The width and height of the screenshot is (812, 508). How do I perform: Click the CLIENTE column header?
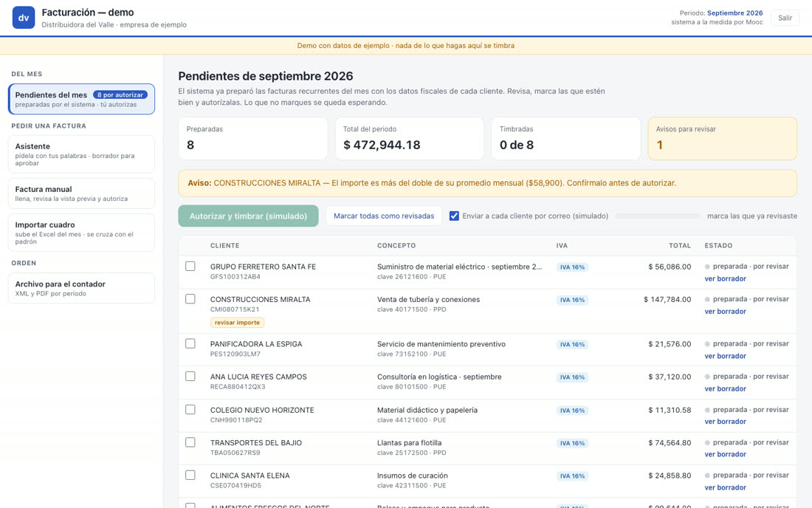click(224, 245)
